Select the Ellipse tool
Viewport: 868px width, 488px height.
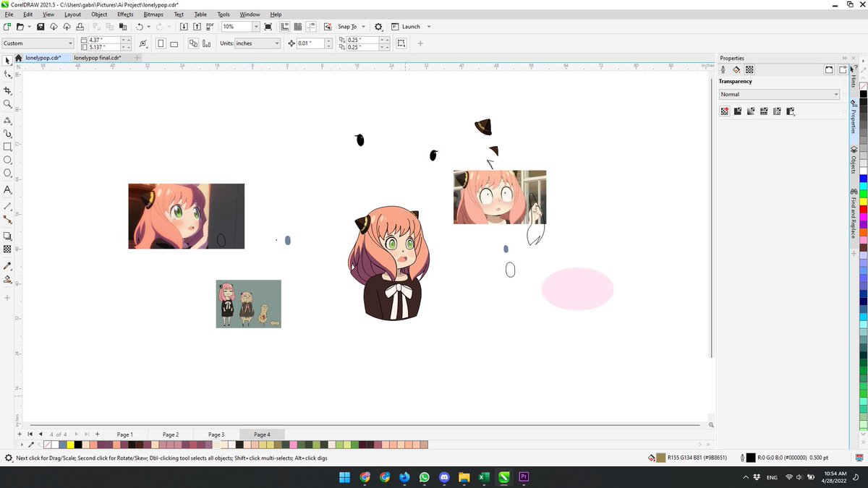pos(7,160)
